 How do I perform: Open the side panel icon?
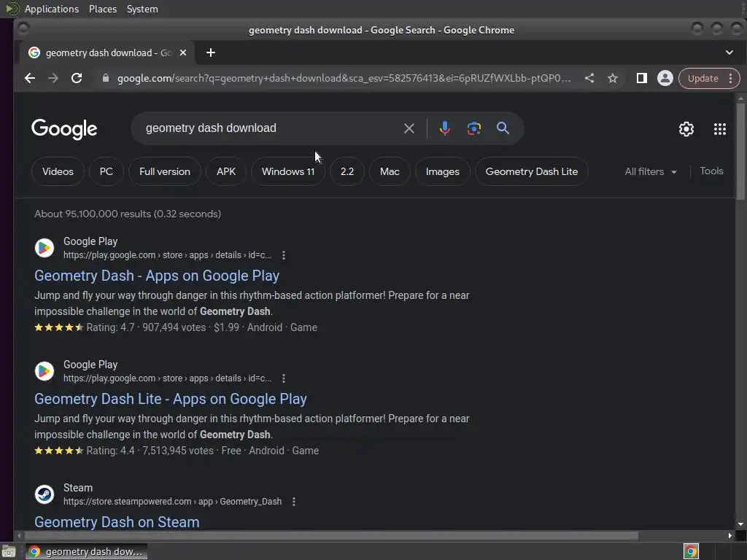point(642,78)
